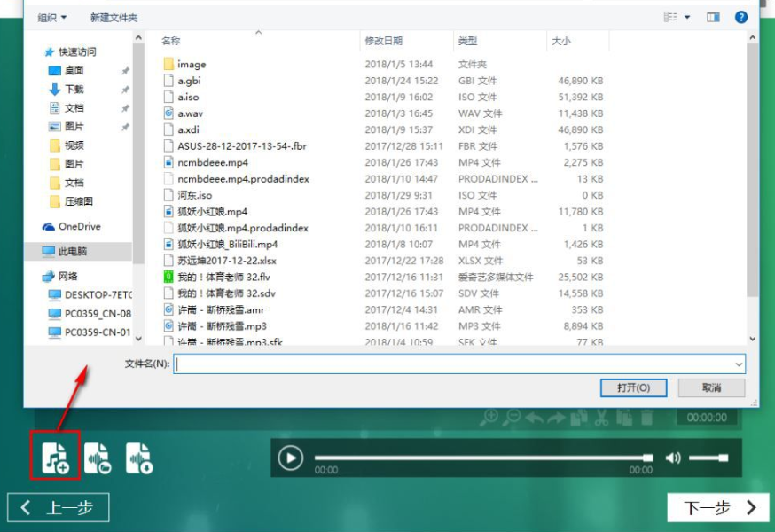
Task: Click the audio waveform download icon
Action: 138,458
